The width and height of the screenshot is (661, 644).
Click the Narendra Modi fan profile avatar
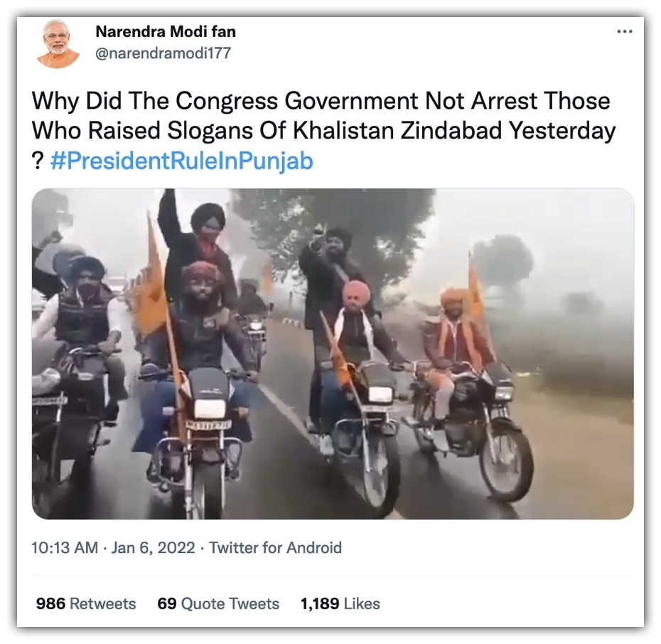[58, 43]
